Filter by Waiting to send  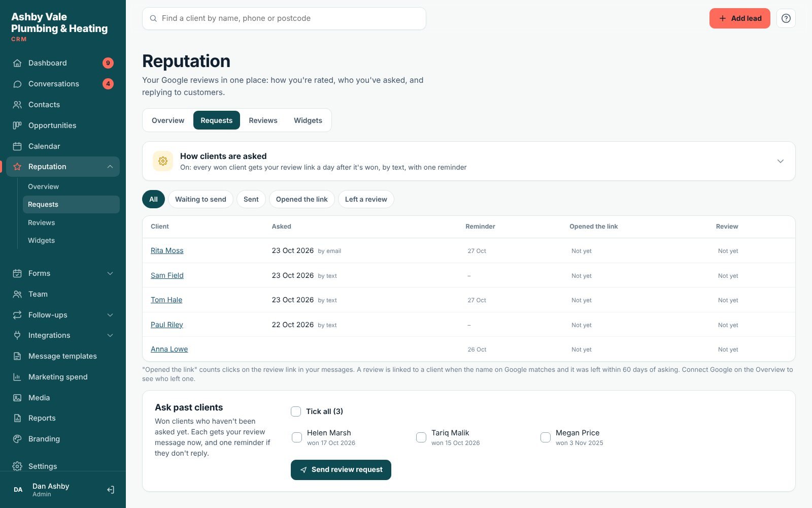pos(200,199)
